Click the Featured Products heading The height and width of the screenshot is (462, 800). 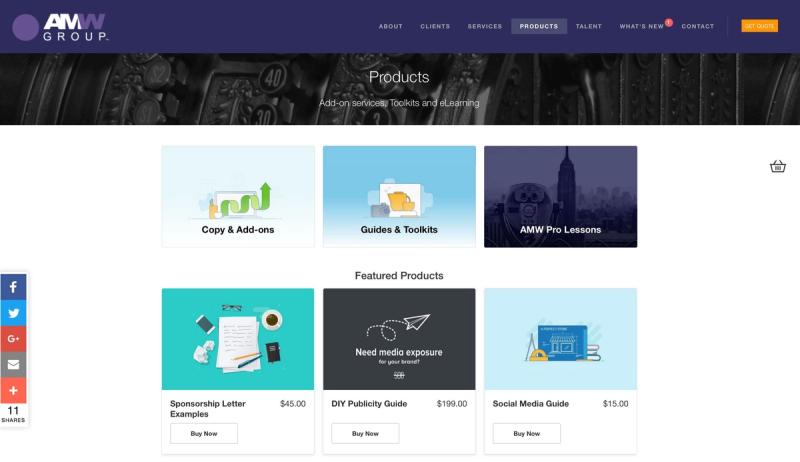click(x=399, y=276)
